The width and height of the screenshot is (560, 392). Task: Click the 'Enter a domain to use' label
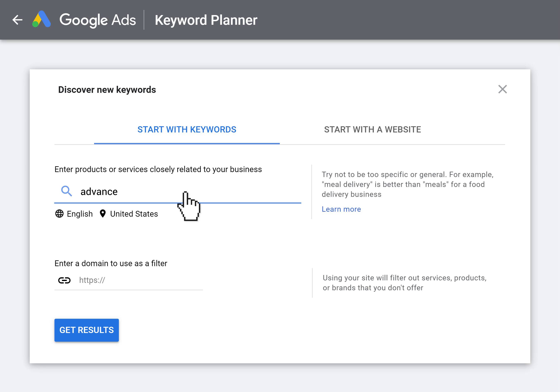(x=111, y=263)
